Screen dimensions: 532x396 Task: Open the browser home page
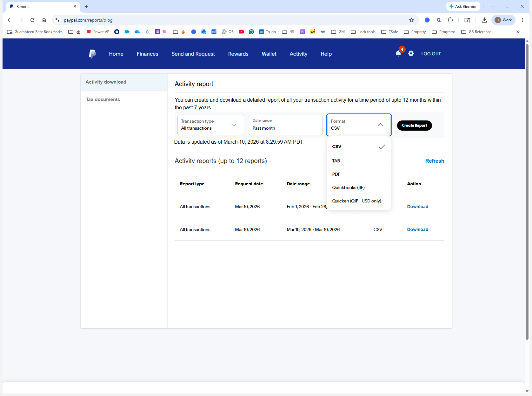tap(44, 20)
